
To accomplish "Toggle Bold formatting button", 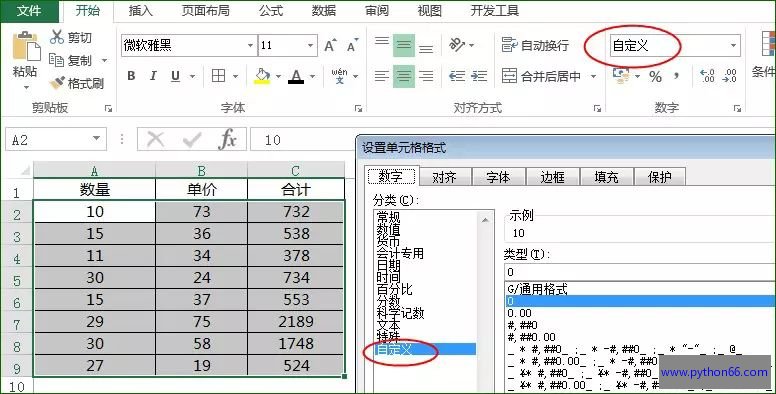I will [131, 76].
